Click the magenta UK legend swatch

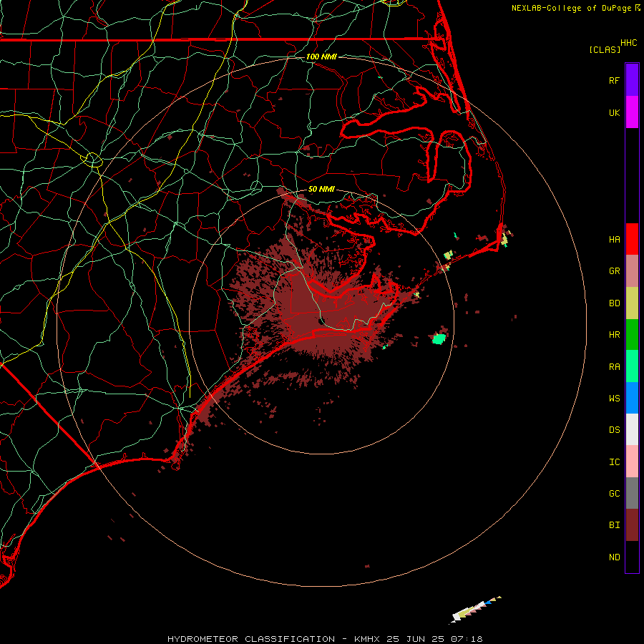point(632,112)
